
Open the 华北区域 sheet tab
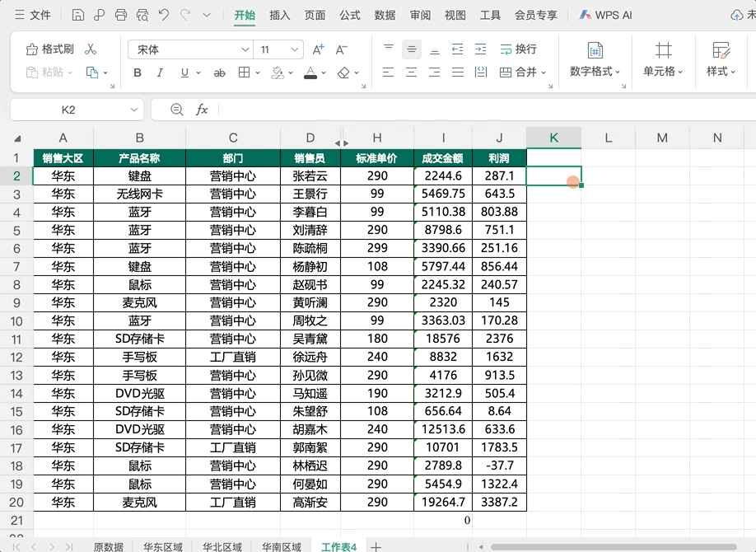(222, 547)
